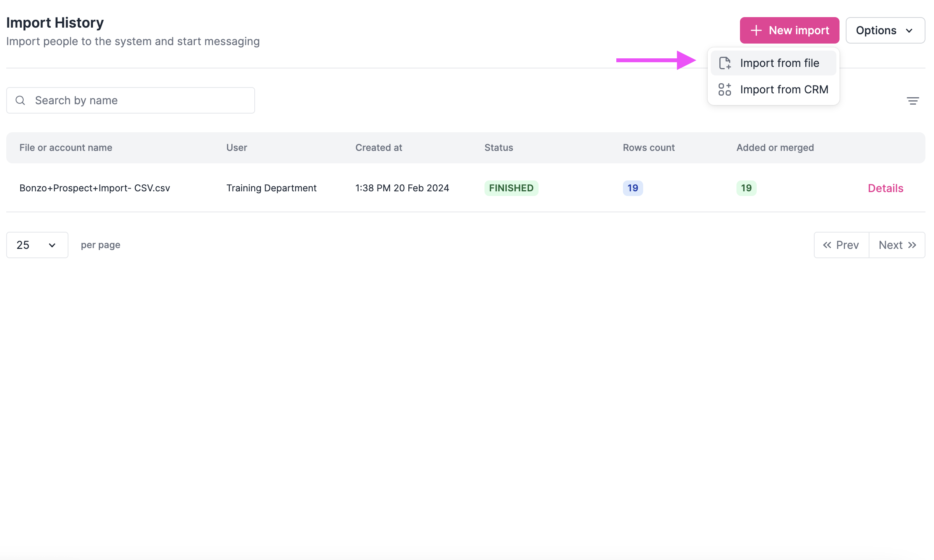Click the chevron icon inside Options button
The height and width of the screenshot is (560, 934).
pos(910,30)
